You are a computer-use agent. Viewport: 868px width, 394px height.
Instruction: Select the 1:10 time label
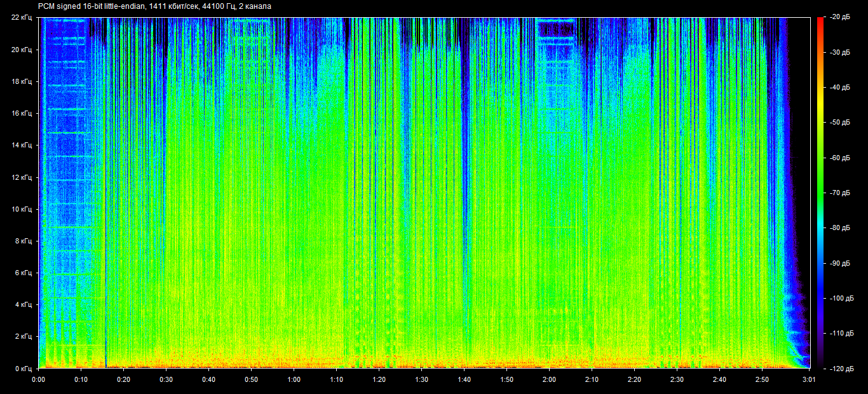coord(336,379)
